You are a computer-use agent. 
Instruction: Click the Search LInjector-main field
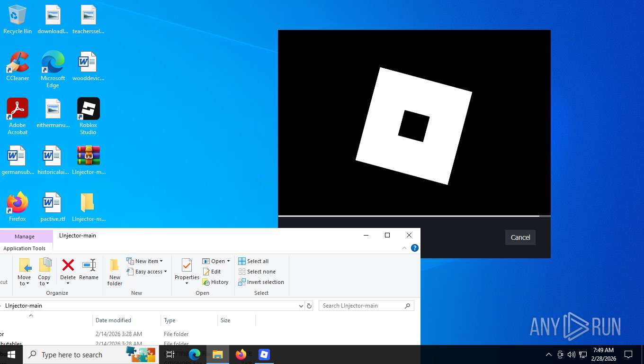pos(367,306)
